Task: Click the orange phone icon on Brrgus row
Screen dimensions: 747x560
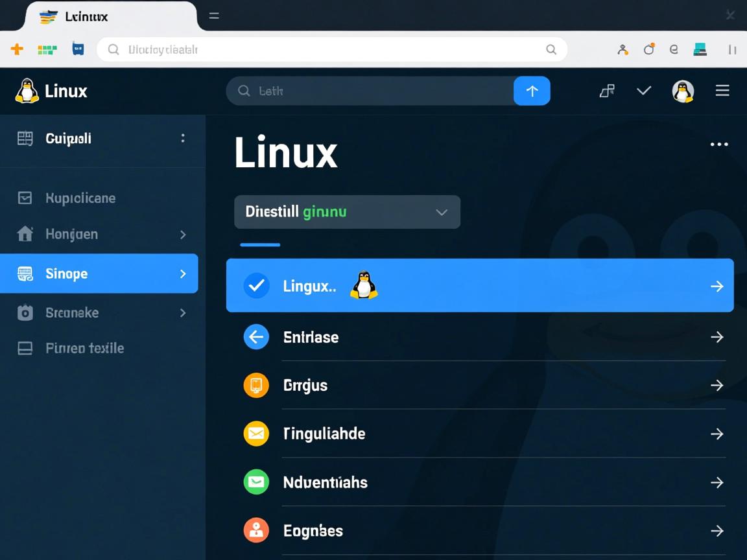Action: 256,385
